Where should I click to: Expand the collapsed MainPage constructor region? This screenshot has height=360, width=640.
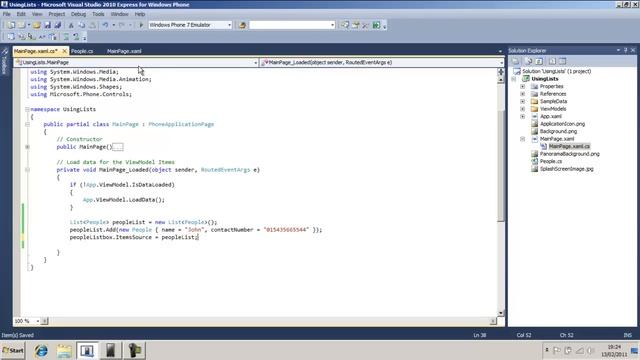27,147
